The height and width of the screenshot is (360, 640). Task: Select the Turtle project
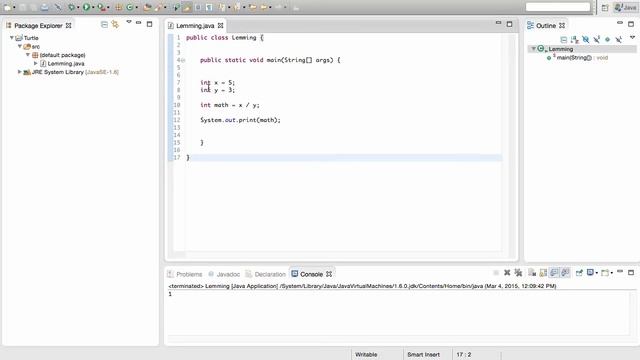31,38
